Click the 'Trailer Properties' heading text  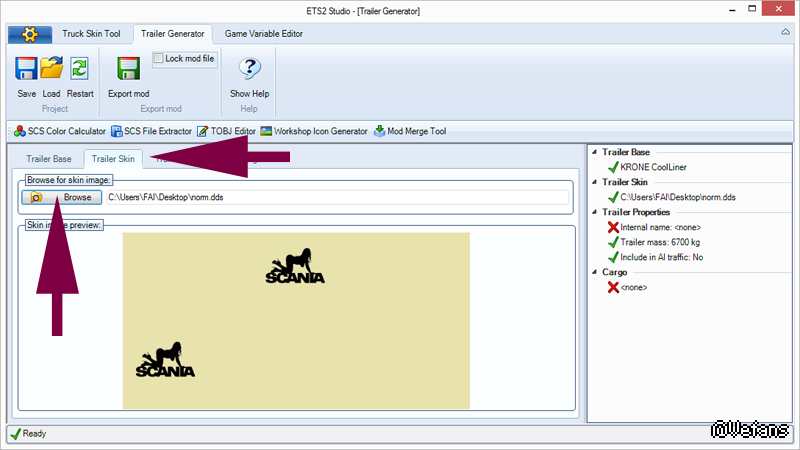click(x=636, y=212)
